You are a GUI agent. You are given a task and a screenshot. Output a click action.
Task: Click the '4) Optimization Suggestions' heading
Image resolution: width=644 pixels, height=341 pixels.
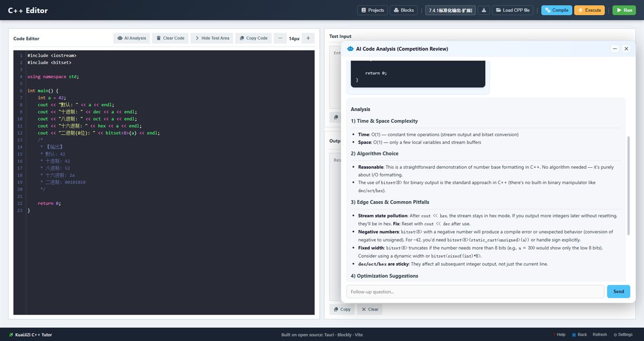384,276
